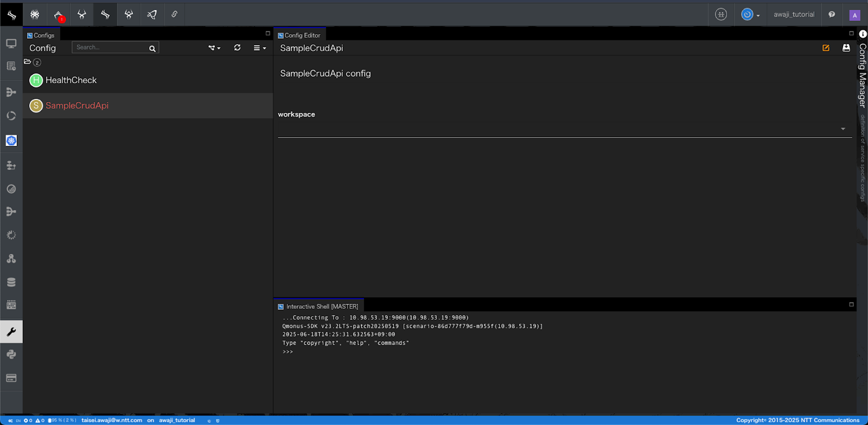Open the hamburger list menu dropdown

click(x=259, y=48)
